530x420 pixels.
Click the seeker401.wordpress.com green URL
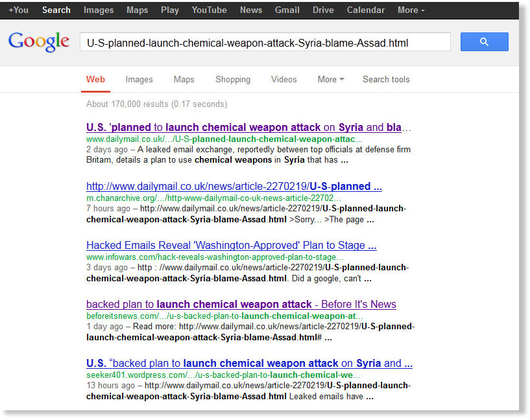[x=223, y=375]
